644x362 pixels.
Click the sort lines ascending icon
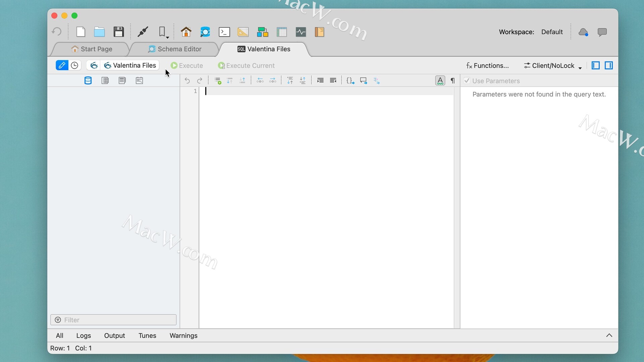click(290, 80)
